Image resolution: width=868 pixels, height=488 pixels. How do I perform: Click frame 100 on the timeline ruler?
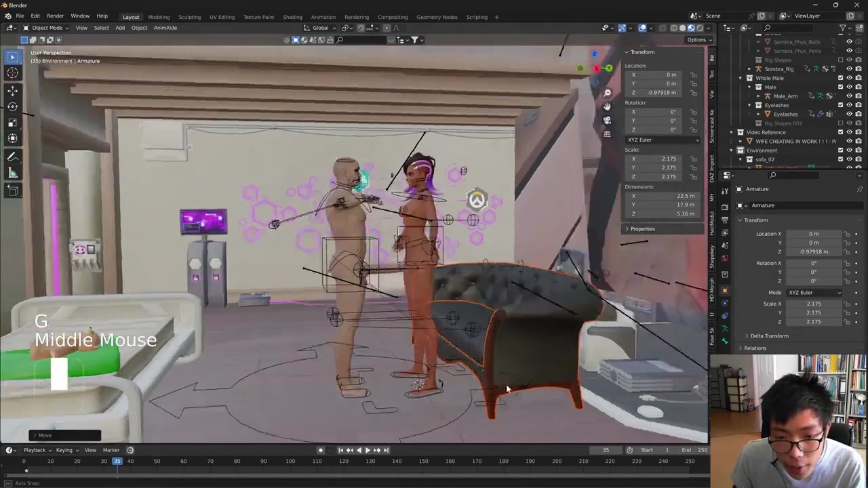(290, 462)
